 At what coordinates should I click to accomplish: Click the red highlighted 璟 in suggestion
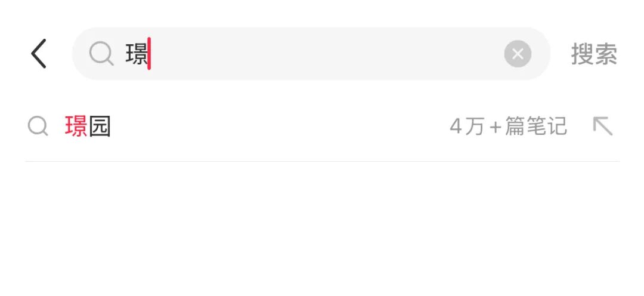point(76,127)
